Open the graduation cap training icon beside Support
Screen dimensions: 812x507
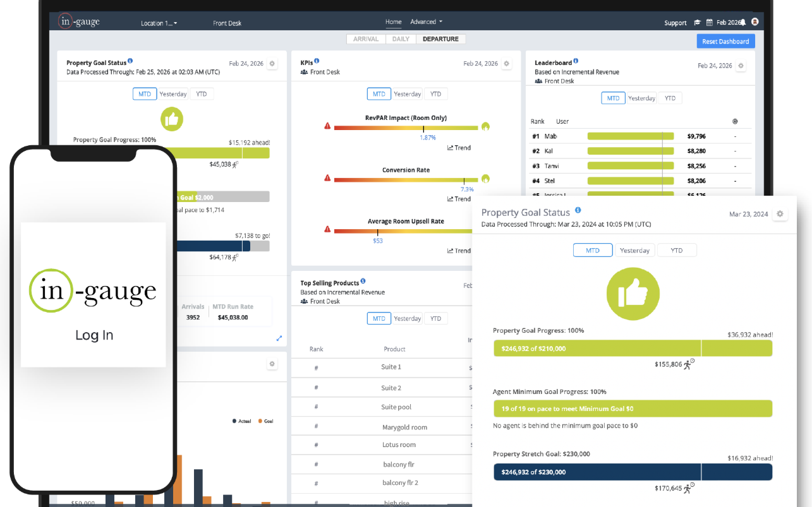697,23
